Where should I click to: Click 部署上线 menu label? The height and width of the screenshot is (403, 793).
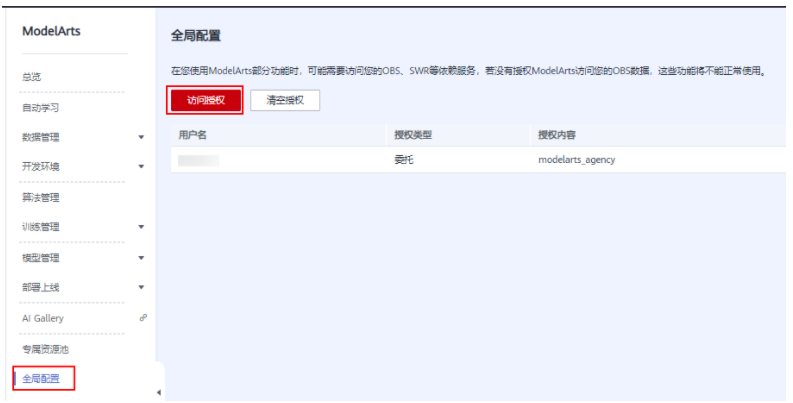(x=40, y=287)
